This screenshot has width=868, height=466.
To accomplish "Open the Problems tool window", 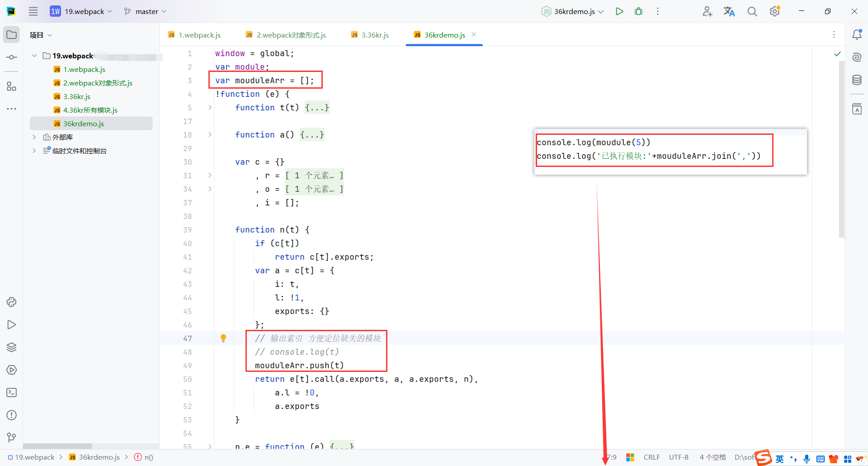I will coord(11,415).
